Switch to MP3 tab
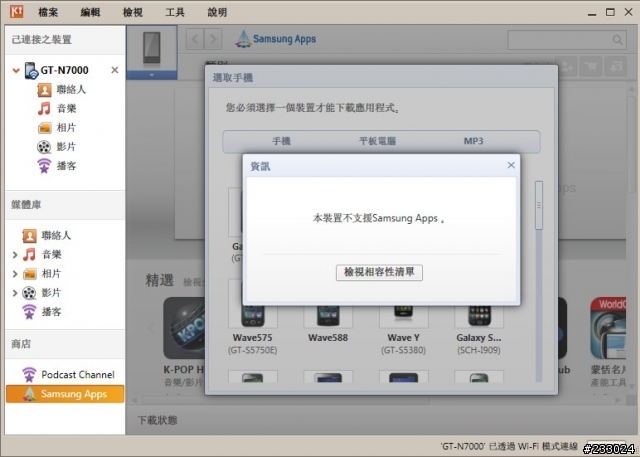This screenshot has height=457, width=640. click(473, 141)
